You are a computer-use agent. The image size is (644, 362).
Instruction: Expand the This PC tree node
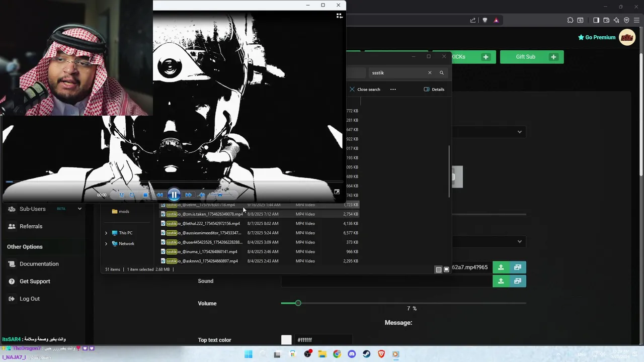[x=106, y=233]
